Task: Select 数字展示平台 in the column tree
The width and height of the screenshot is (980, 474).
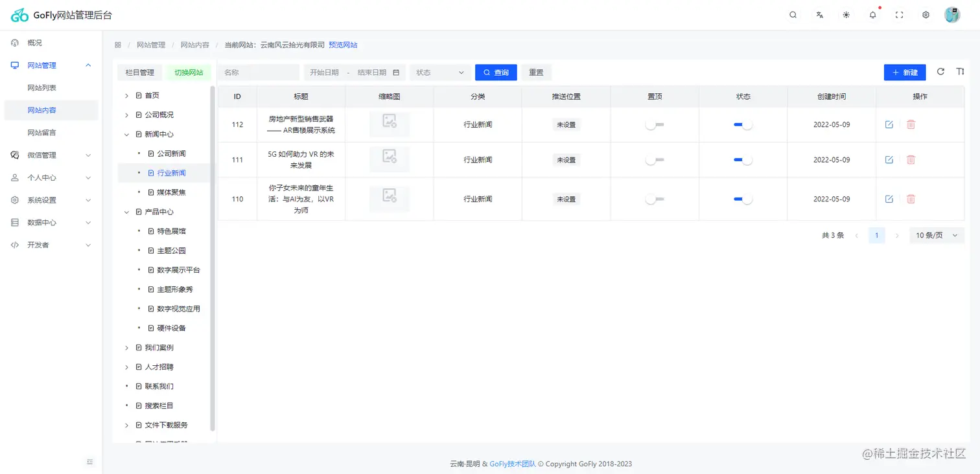Action: (x=178, y=271)
